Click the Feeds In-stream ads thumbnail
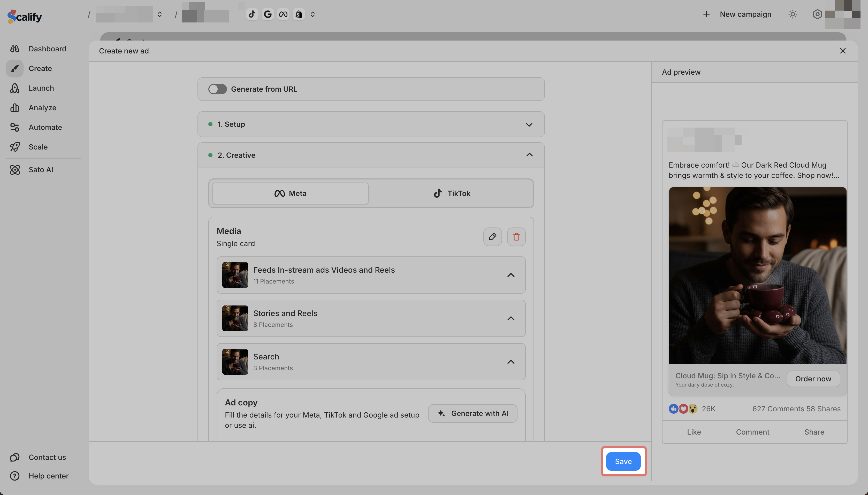Viewport: 868px width, 495px height. (x=235, y=275)
